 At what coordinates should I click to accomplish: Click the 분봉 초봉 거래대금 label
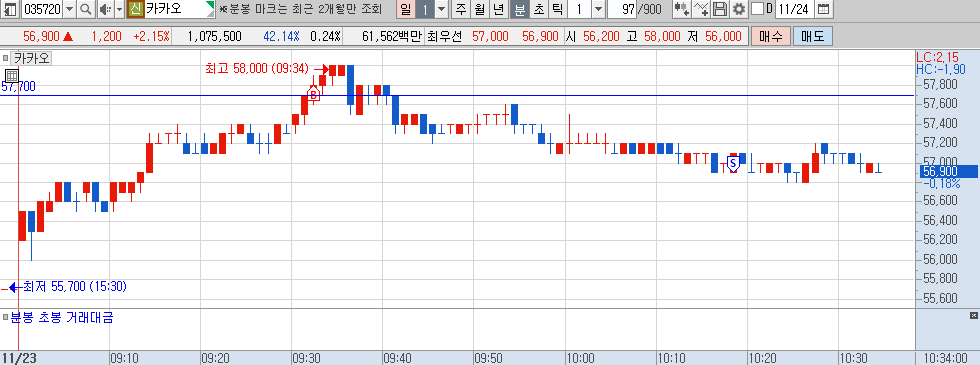(x=62, y=318)
